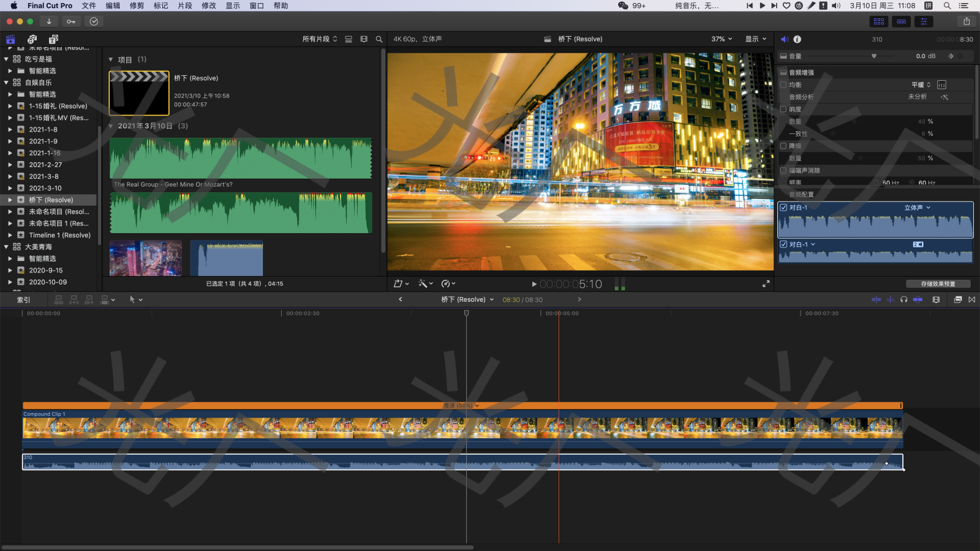Collapse the 吃亏是福 library
Screen dimensions: 980x551
pyautogui.click(x=6, y=59)
